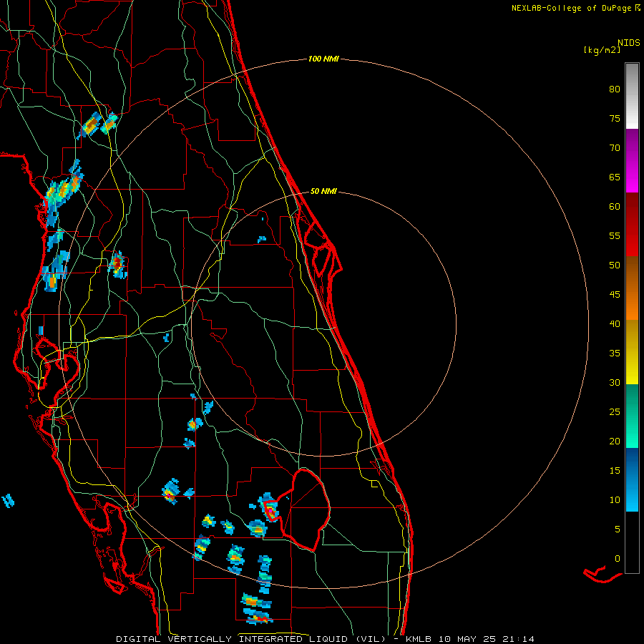Click legend value 0
Viewport: 644px width, 644px height.
pyautogui.click(x=618, y=559)
